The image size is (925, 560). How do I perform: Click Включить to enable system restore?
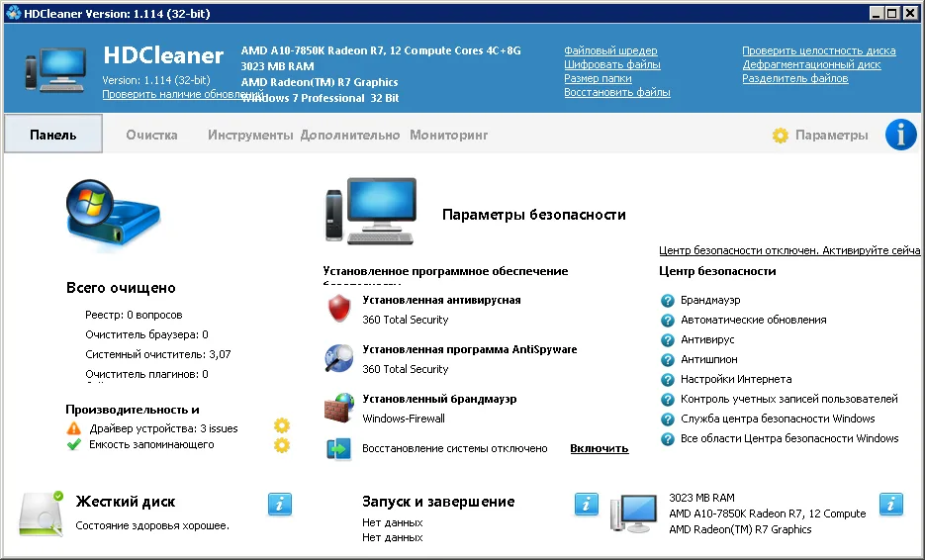tap(600, 448)
